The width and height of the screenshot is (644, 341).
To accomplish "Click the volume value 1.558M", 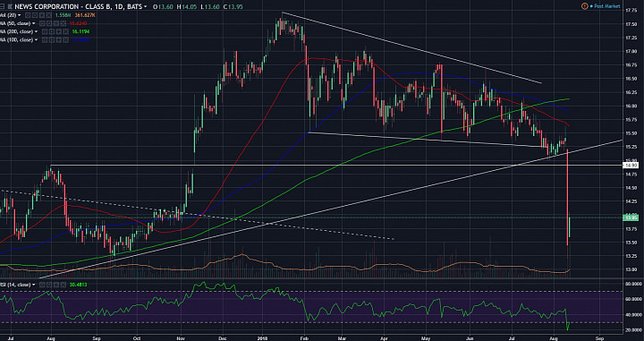I will point(63,15).
